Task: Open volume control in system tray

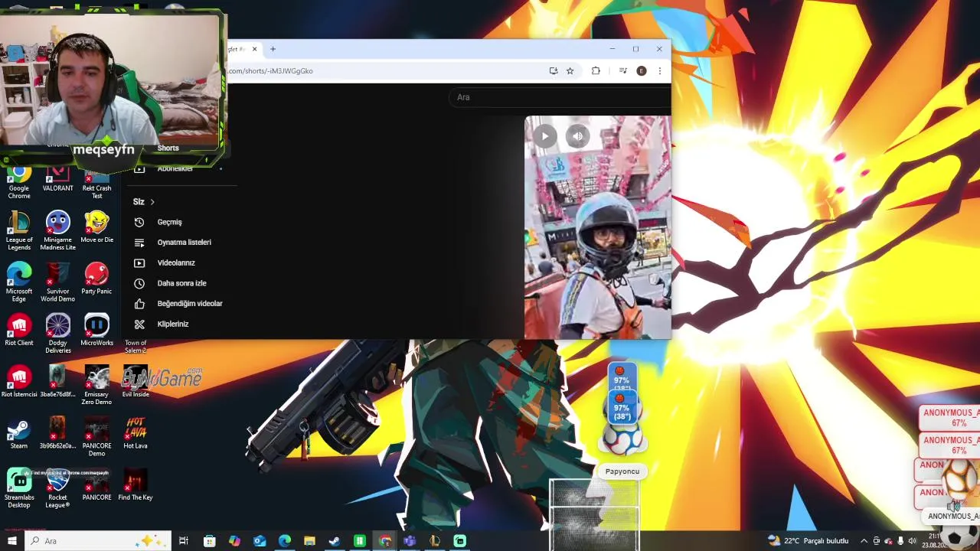Action: click(x=912, y=541)
